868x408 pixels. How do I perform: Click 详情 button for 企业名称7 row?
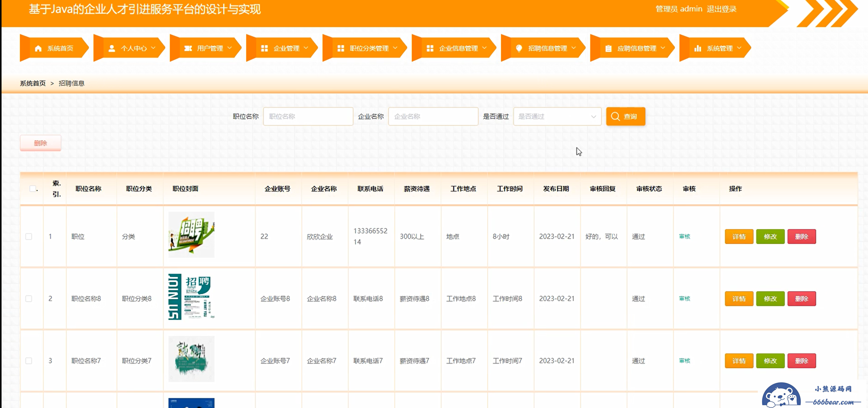click(x=739, y=361)
